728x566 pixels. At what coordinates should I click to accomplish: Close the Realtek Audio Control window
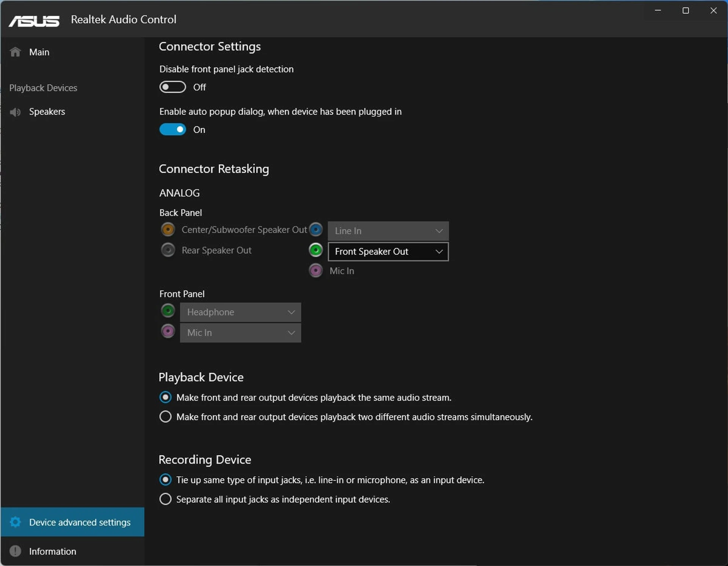[713, 11]
